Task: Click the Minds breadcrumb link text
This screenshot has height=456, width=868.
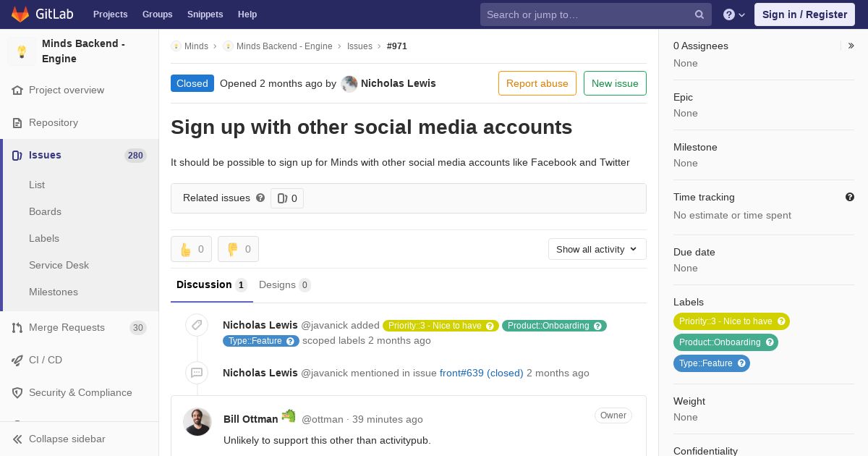Action: coord(196,46)
